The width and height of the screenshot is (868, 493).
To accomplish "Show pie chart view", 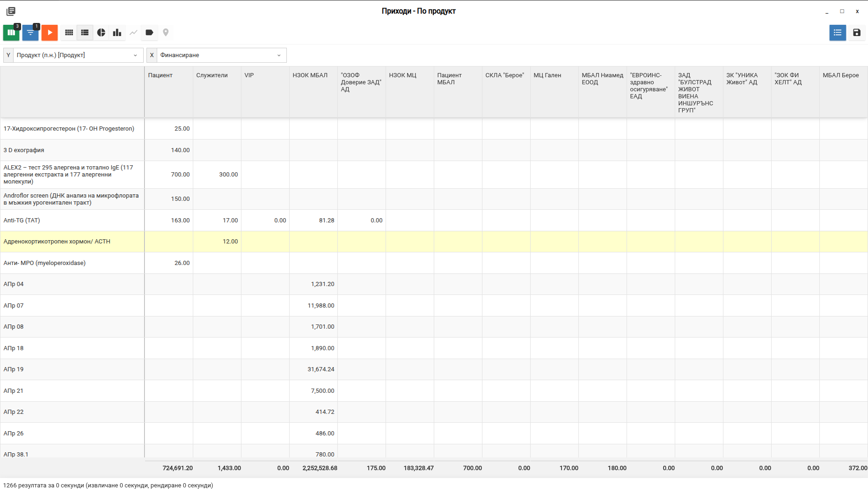I will tap(101, 32).
